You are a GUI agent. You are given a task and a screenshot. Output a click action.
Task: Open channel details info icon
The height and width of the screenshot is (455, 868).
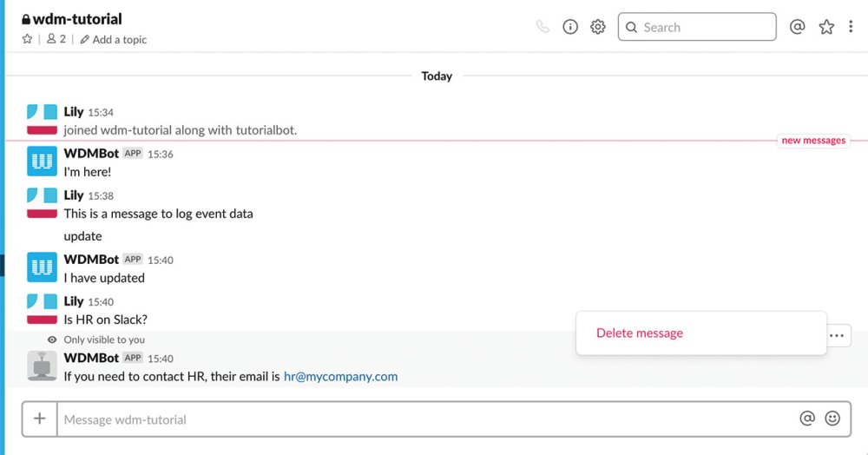(x=570, y=27)
